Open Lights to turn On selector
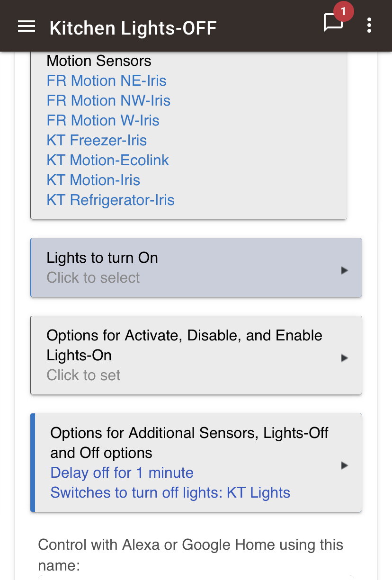This screenshot has width=392, height=580. point(196,268)
